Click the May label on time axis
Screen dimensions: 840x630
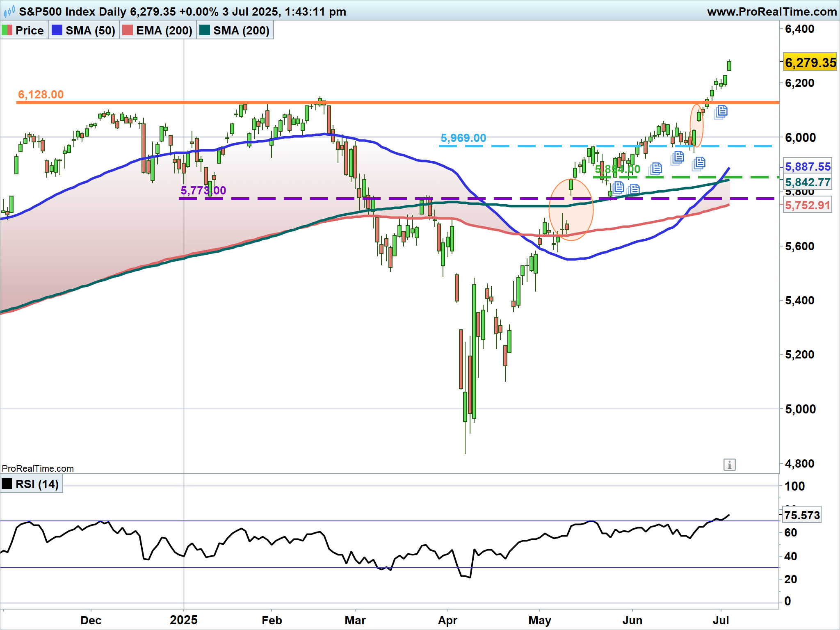(540, 620)
